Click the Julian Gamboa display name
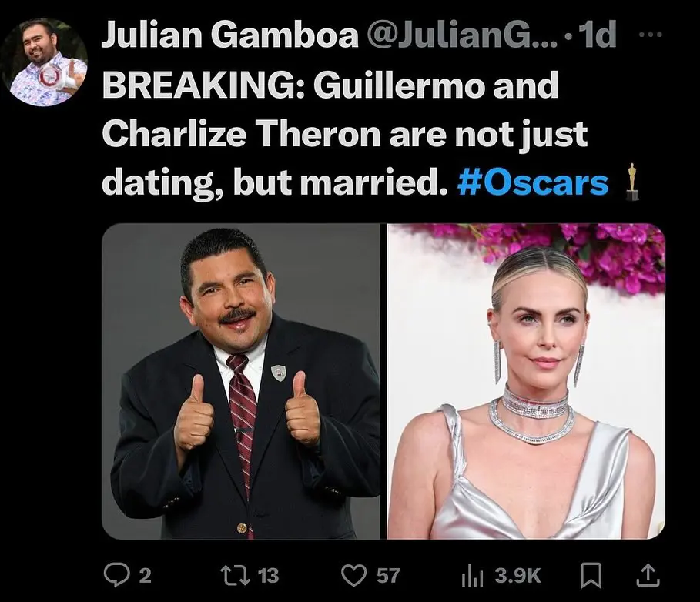Screen dimensions: 700x602 [230, 35]
